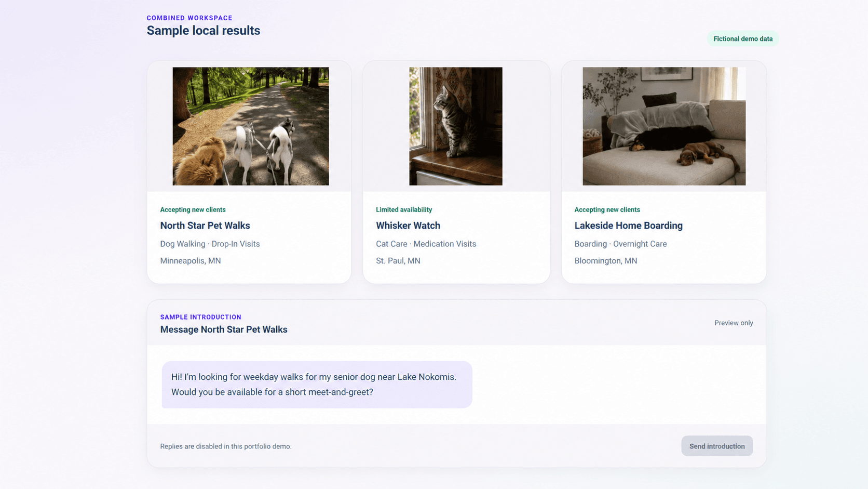The height and width of the screenshot is (489, 868).
Task: Click the Fictional demo data badge
Action: pyautogui.click(x=743, y=39)
